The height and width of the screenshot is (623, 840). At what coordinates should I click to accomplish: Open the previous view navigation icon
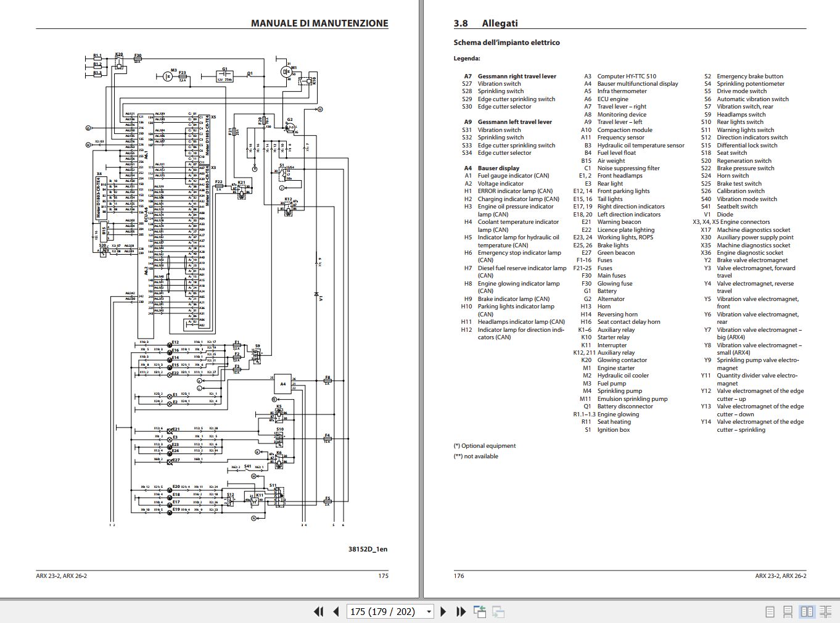tap(480, 611)
